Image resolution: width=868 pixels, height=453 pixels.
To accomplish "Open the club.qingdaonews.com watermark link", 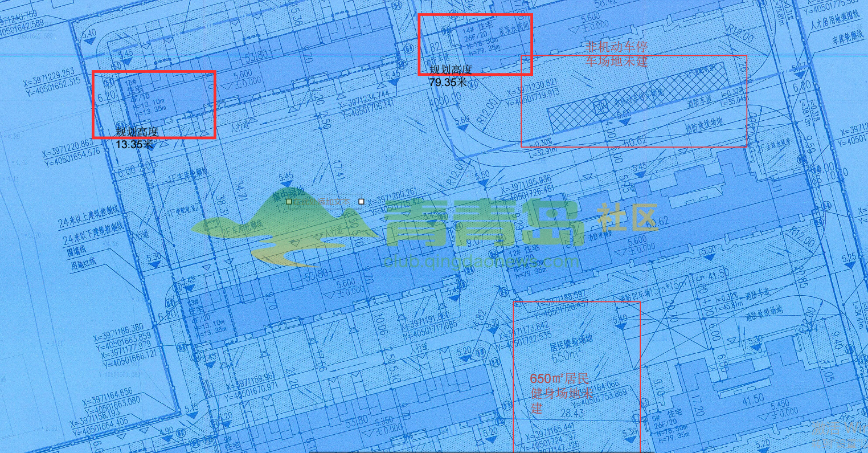I will [x=481, y=262].
